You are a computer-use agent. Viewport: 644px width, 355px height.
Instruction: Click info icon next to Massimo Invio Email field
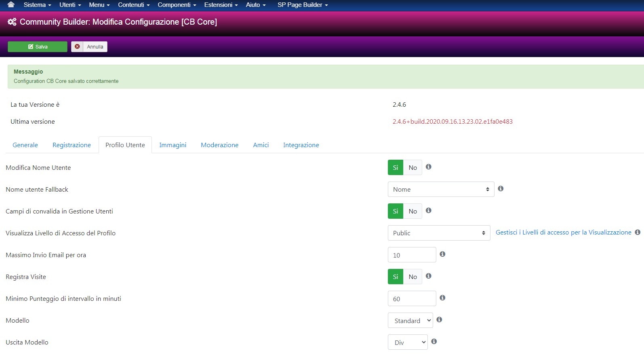click(x=442, y=254)
